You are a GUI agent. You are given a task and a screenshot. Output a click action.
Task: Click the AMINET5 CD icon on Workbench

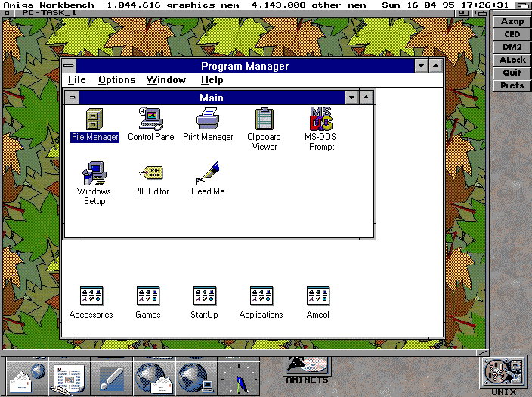[x=307, y=371]
